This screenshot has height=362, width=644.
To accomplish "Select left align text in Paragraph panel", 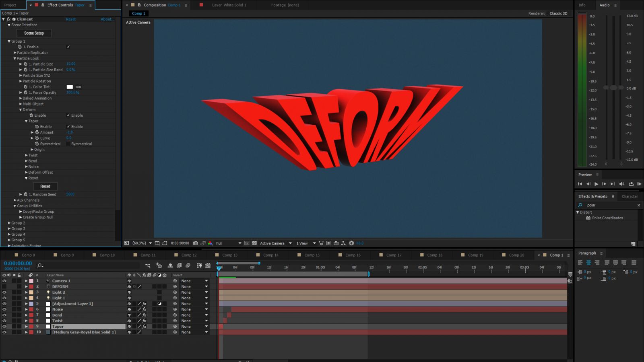I will click(x=580, y=263).
